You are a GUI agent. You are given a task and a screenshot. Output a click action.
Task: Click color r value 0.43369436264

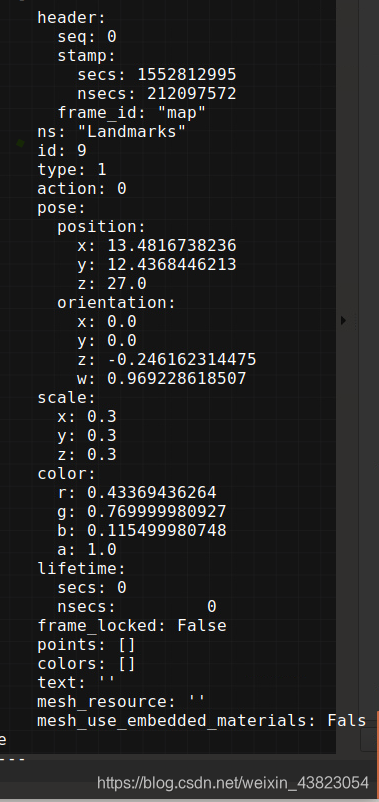coord(152,493)
